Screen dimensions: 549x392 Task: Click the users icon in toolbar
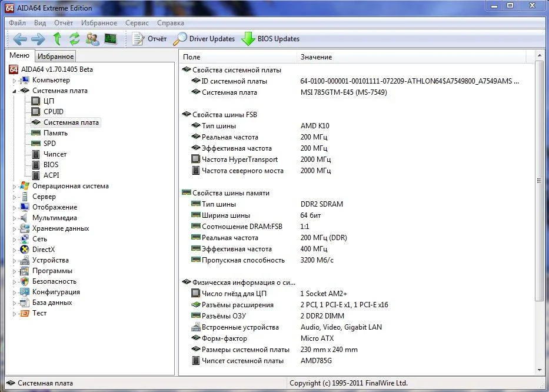point(92,39)
